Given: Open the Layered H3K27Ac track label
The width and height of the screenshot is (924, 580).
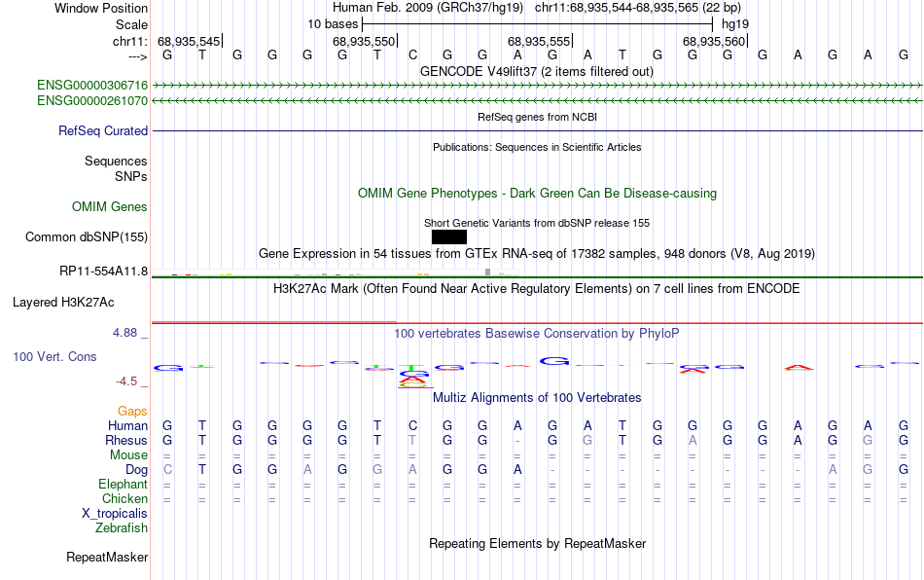Looking at the screenshot, I should click(63, 303).
